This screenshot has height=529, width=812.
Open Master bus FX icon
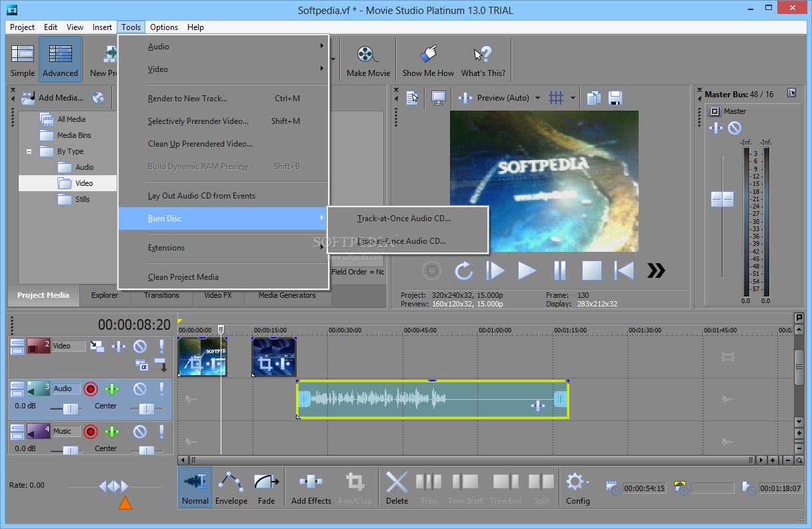coord(715,127)
